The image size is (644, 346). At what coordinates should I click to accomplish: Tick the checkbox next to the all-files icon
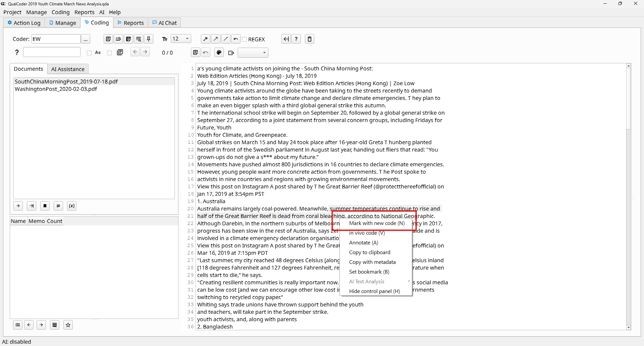coord(109,53)
